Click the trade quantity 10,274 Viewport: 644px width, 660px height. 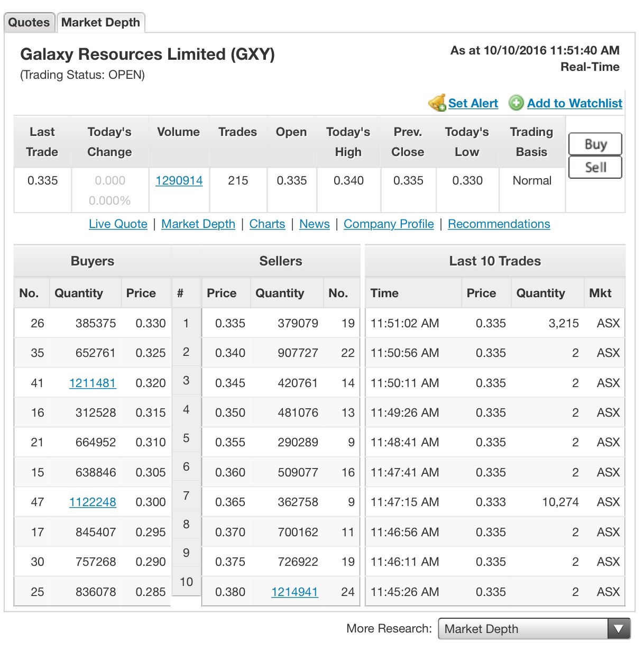560,502
